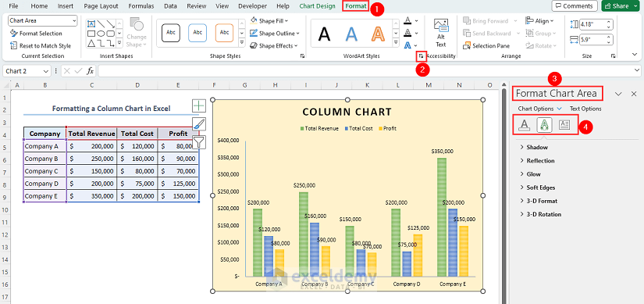
Task: Expand the formula bar
Action: (637, 71)
